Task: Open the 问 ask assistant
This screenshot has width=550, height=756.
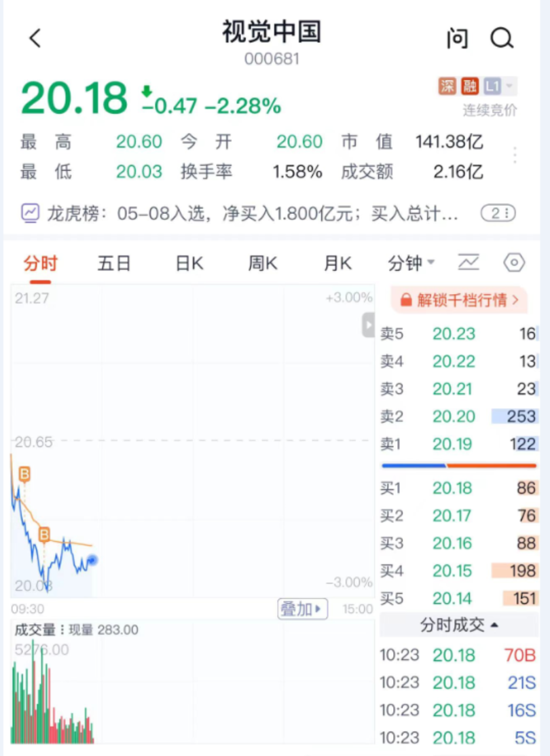Action: pos(457,38)
